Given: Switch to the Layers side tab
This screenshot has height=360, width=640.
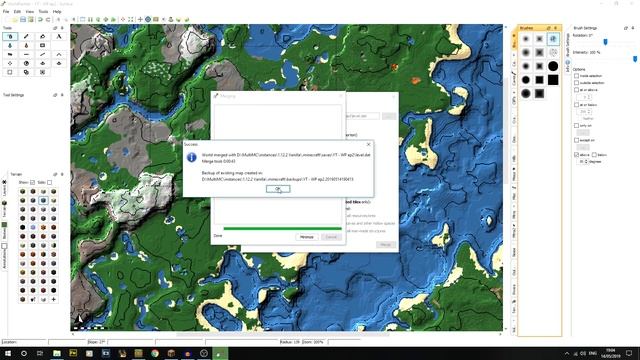Looking at the screenshot, I should coord(4,188).
